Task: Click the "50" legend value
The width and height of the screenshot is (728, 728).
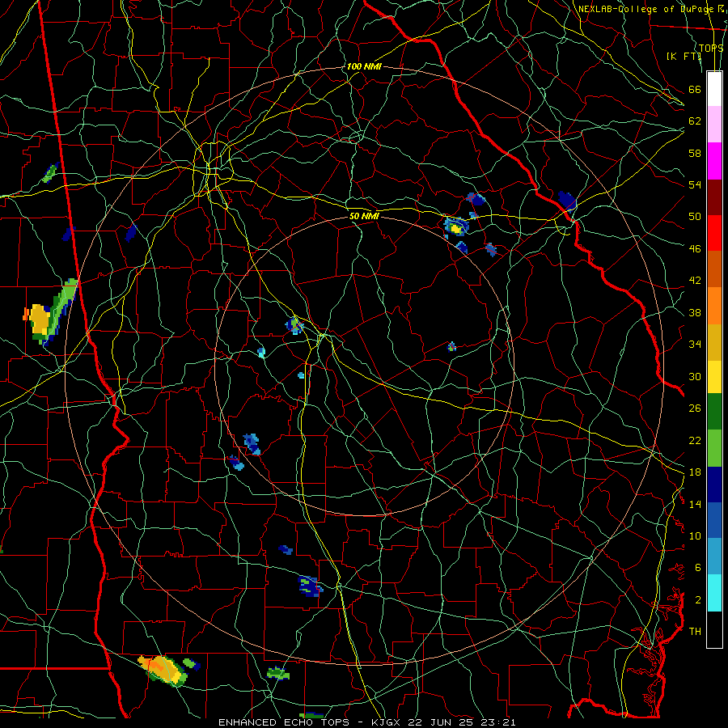Action: coord(695,217)
